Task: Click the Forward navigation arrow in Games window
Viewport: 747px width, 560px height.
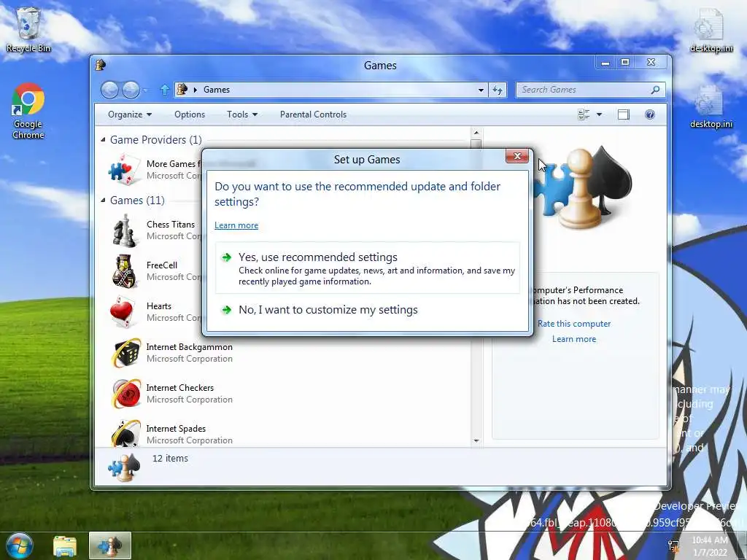Action: [131, 90]
